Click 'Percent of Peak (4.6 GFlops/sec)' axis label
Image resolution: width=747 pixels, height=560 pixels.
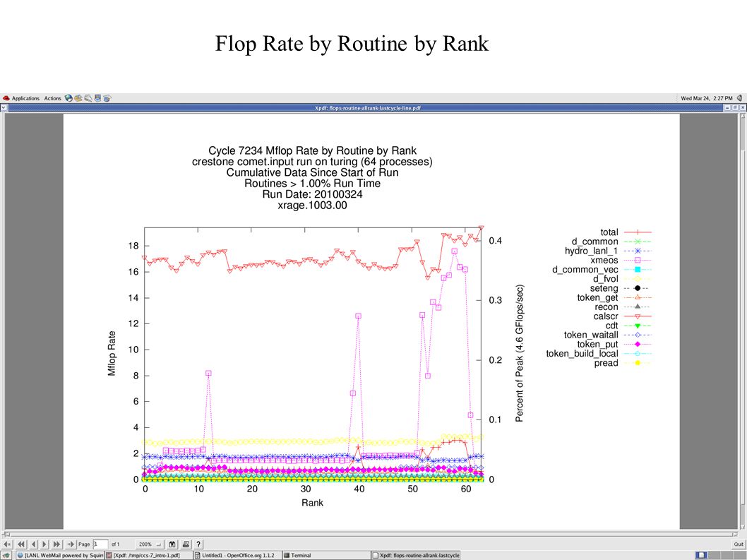519,353
